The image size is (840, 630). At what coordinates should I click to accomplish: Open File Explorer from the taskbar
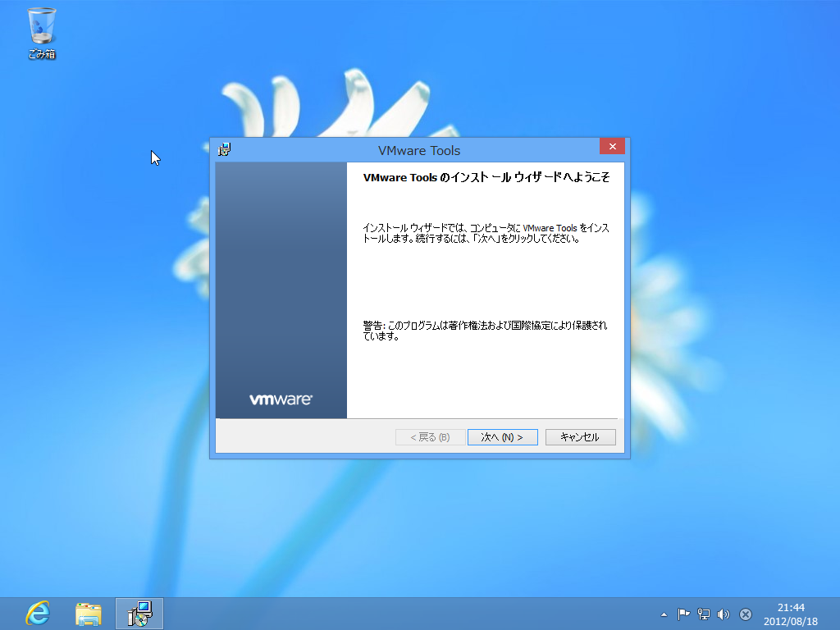89,614
